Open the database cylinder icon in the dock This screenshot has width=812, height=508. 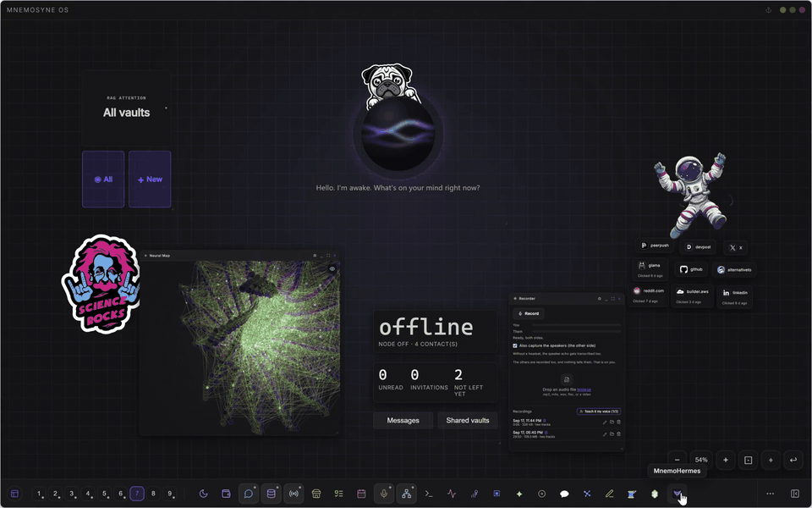click(x=271, y=494)
